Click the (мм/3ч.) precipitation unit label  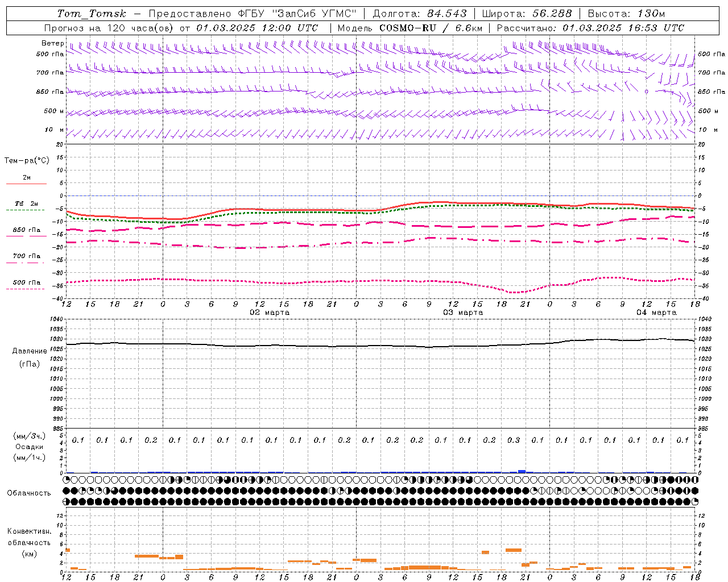30,436
